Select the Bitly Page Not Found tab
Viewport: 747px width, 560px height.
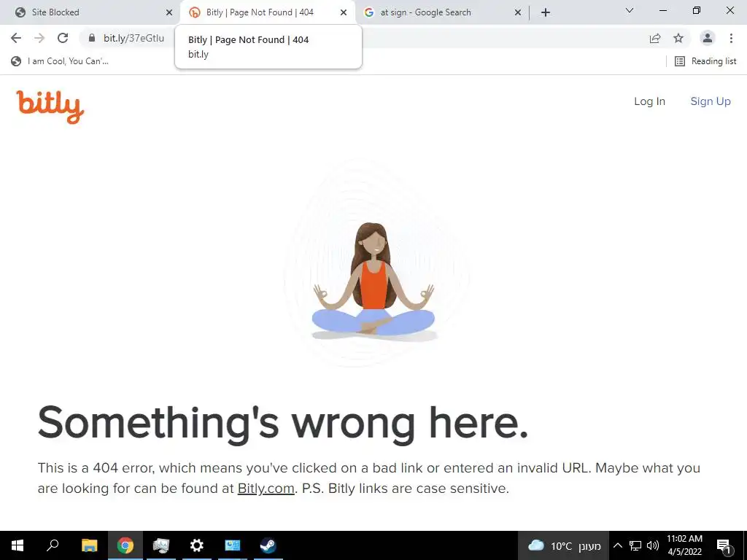pyautogui.click(x=267, y=12)
